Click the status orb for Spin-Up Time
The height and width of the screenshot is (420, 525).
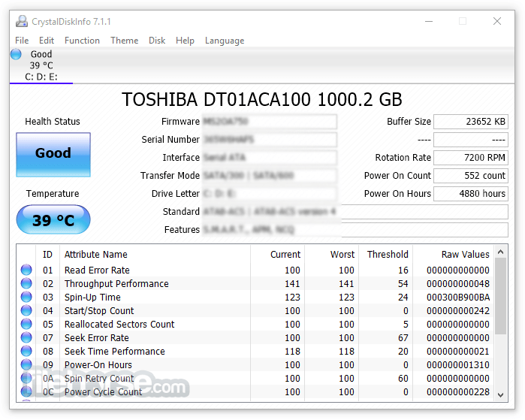point(26,297)
